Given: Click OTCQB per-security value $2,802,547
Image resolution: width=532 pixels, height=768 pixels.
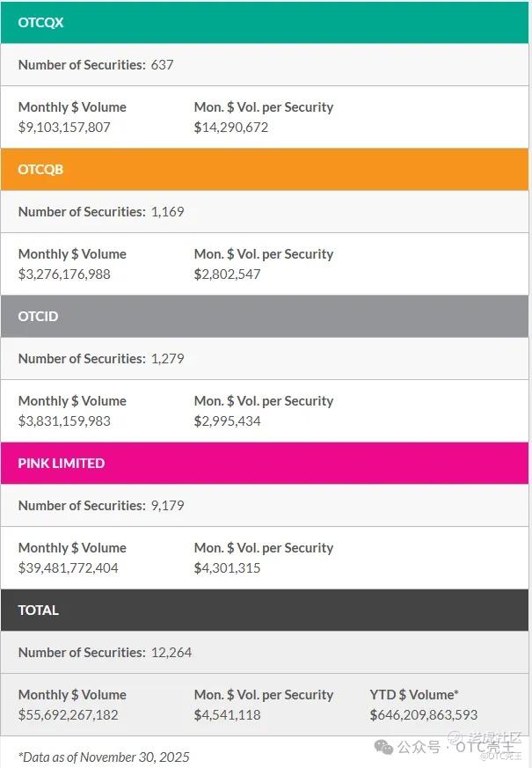Looking at the screenshot, I should point(228,274).
